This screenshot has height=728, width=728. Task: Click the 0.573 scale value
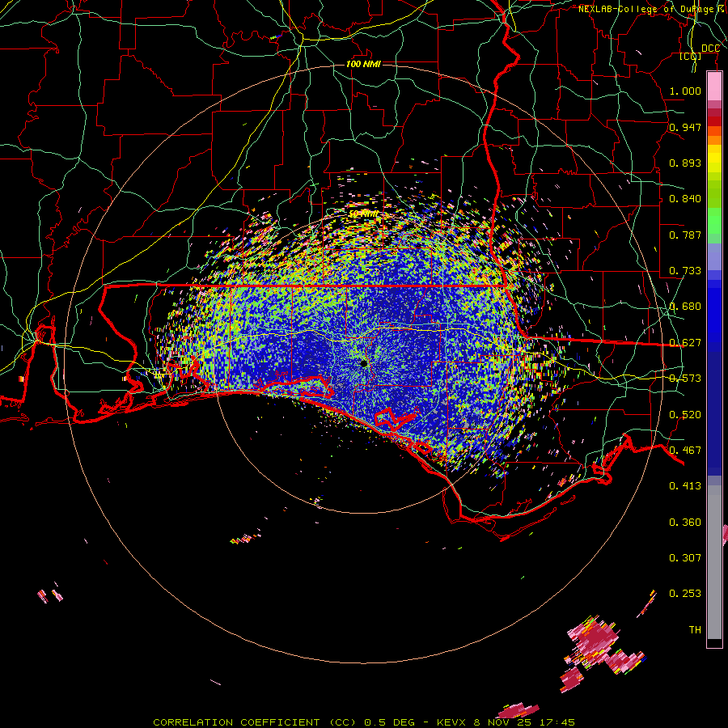click(685, 379)
